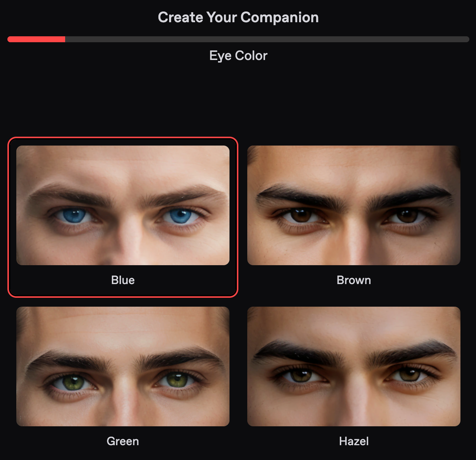
Task: Click the right blue iris in Blue photo
Action: (x=180, y=216)
